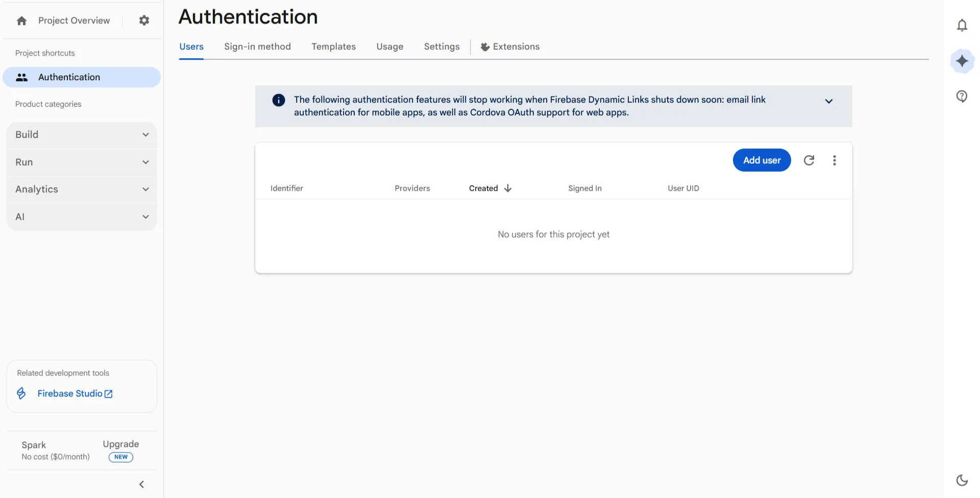Click the "No users for this project yet" message
The image size is (980, 498).
(554, 235)
